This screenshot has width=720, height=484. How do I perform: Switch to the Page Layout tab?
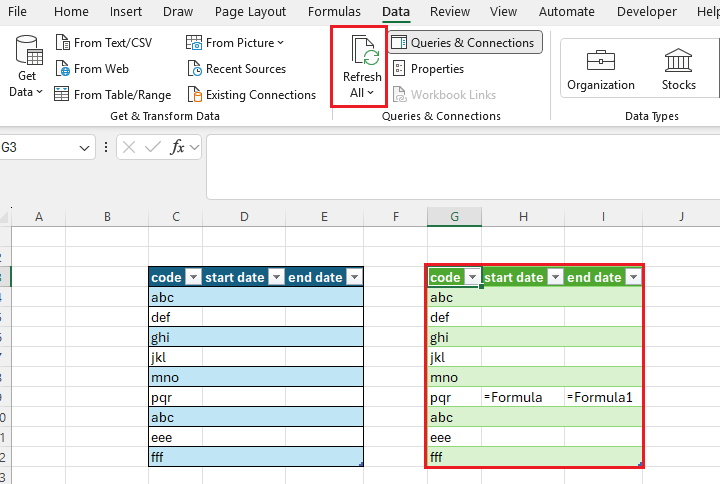click(250, 11)
